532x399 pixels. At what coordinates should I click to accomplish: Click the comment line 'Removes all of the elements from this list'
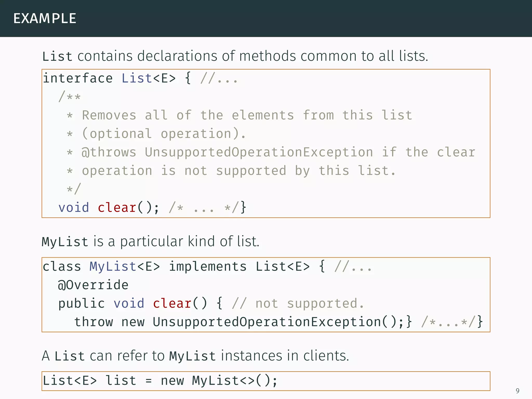[240, 115]
